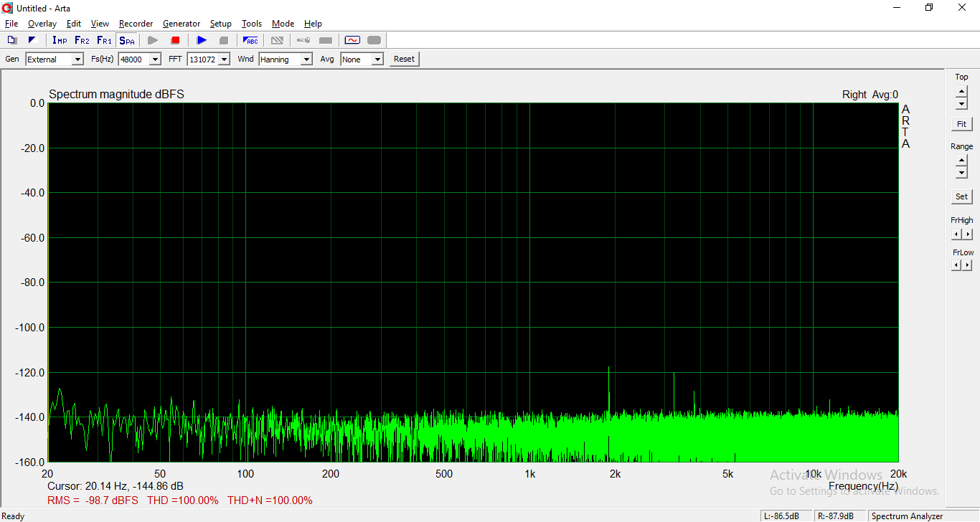Click the gray rectangle icon next to key
Screen dimensions: 980x522
(x=326, y=40)
